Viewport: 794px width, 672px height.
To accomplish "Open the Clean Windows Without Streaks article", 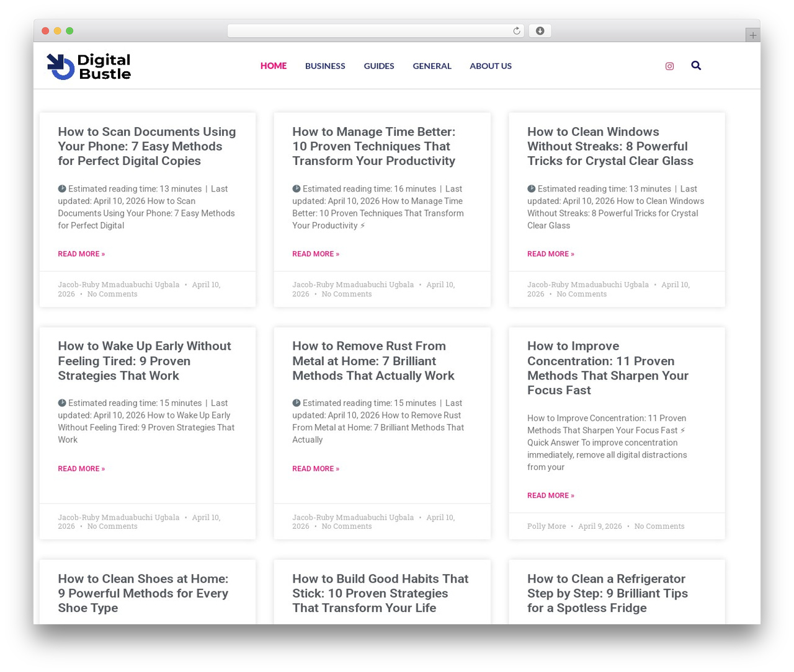I will tap(610, 146).
